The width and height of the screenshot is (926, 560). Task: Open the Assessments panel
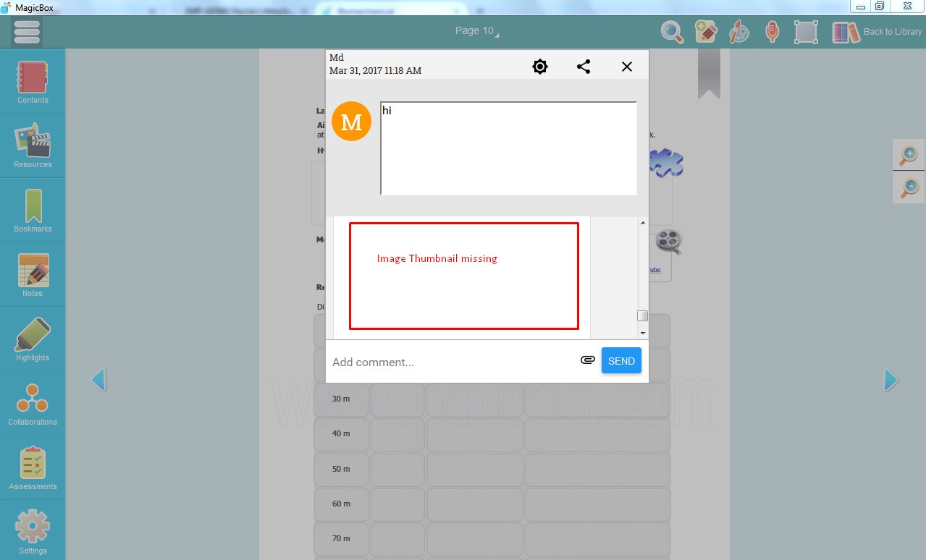[x=33, y=467]
